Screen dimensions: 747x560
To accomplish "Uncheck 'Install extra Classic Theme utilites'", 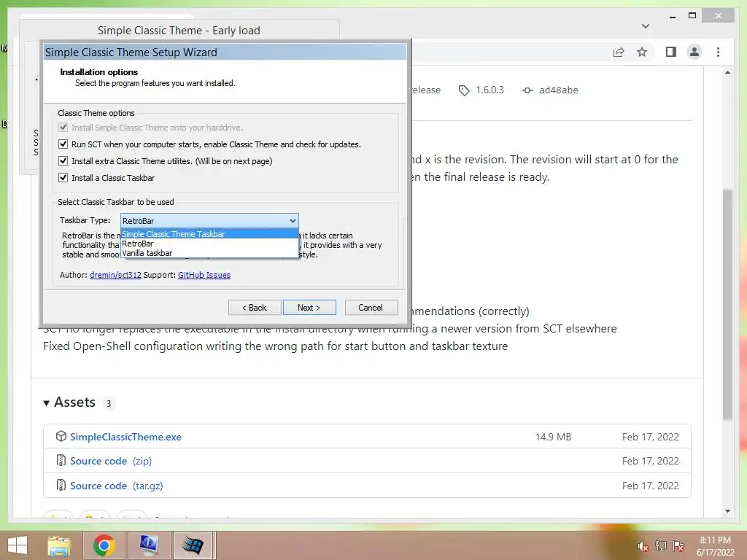I will pos(63,161).
